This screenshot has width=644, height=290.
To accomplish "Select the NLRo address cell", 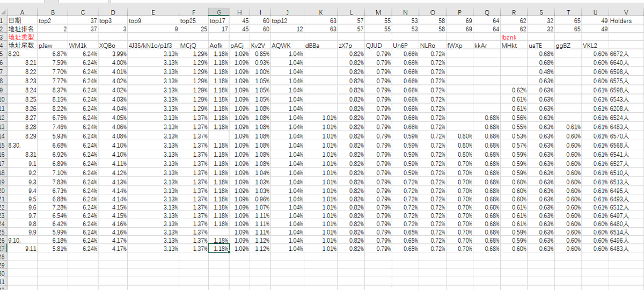I will (x=433, y=46).
